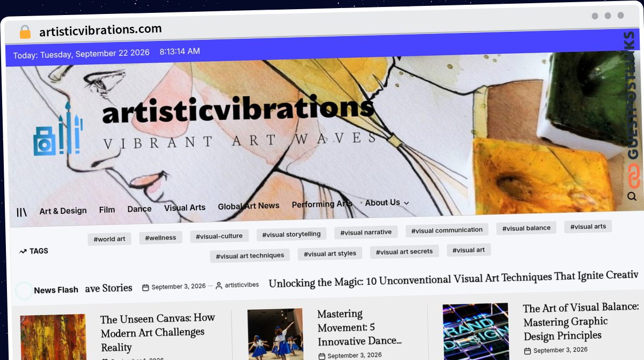
Task: Click the artisticvibes author link
Action: [x=242, y=285]
